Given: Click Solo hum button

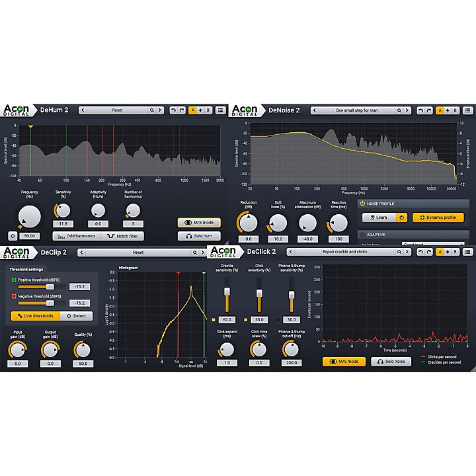Looking at the screenshot, I should (x=199, y=236).
